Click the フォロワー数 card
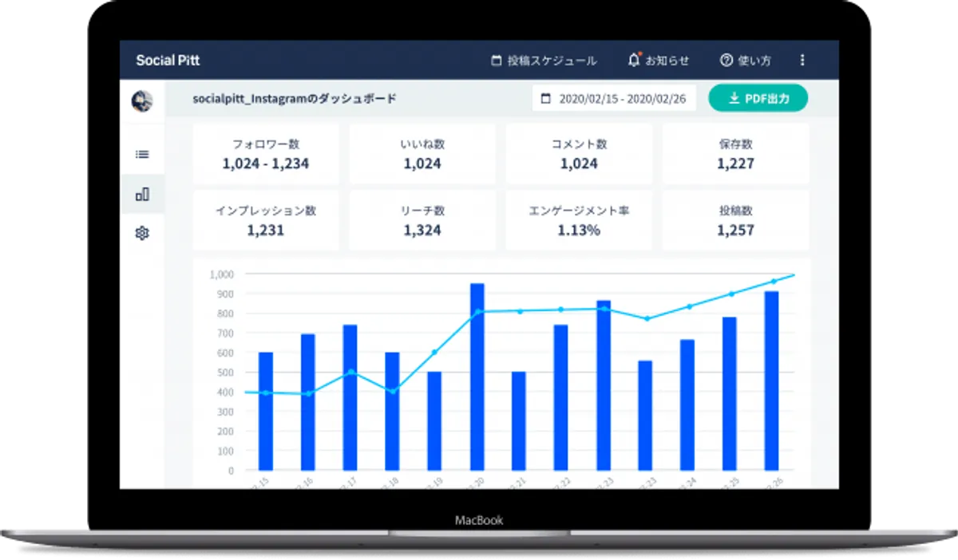 [x=266, y=154]
